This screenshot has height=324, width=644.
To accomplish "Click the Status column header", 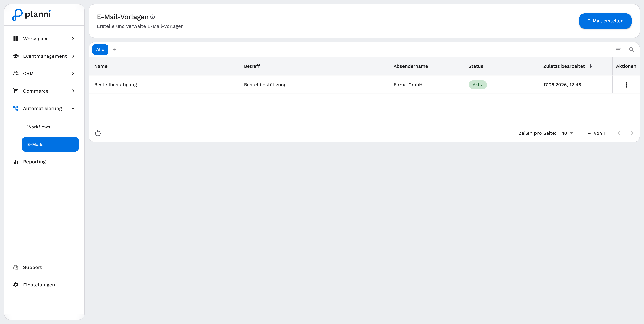I will click(x=500, y=66).
